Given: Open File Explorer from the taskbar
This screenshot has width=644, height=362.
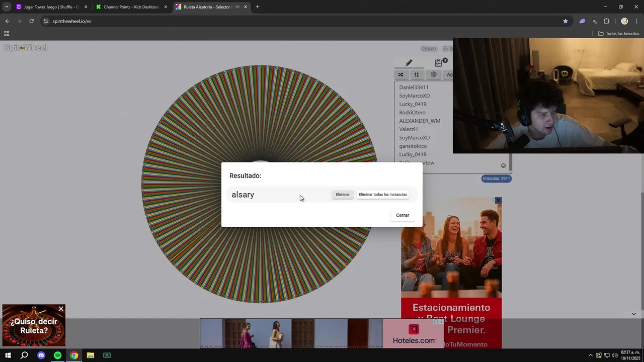Looking at the screenshot, I should tap(91, 355).
